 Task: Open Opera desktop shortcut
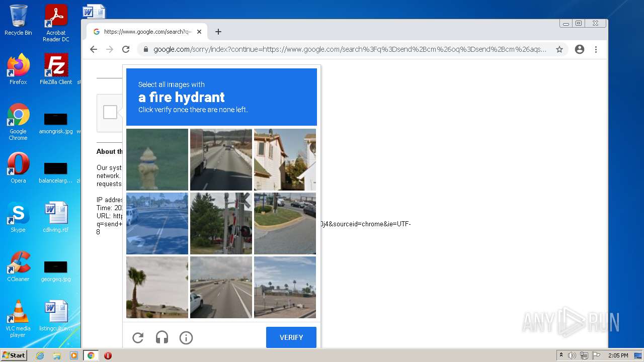tap(18, 168)
